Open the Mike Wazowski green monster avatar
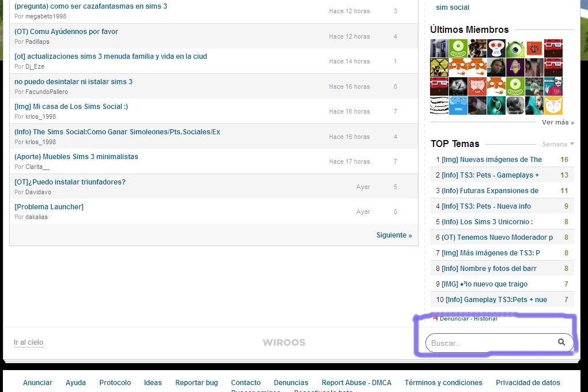The image size is (588, 392). [515, 48]
